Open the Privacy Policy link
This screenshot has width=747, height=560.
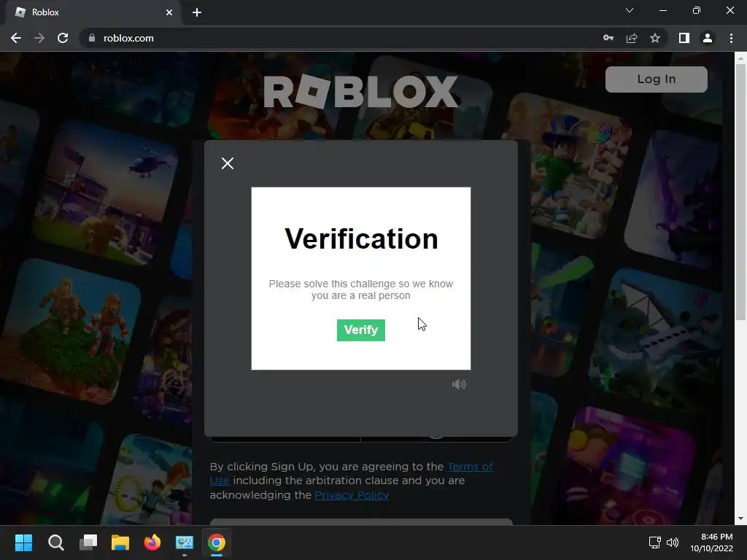[x=352, y=495]
